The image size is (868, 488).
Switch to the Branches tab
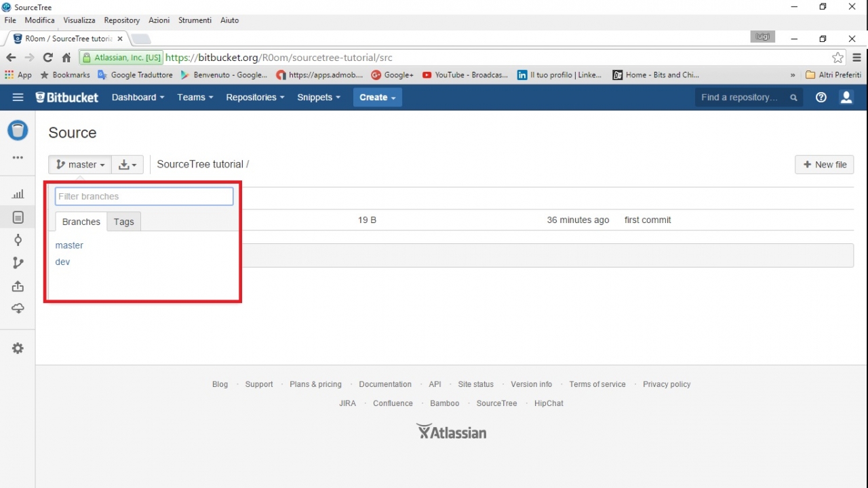point(81,222)
